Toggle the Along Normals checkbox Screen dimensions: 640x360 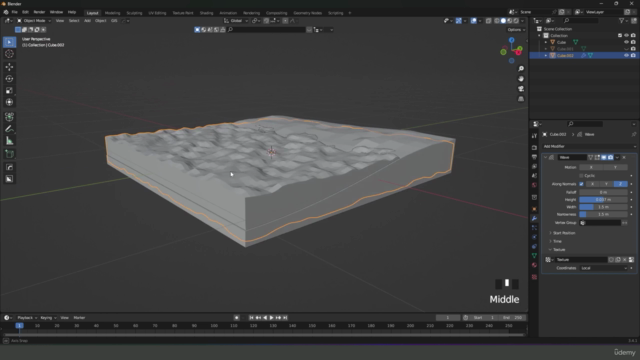pos(581,184)
